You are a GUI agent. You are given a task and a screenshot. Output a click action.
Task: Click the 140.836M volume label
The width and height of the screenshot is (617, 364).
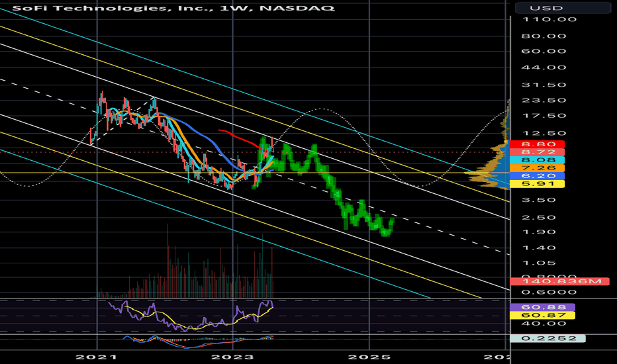pos(559,281)
